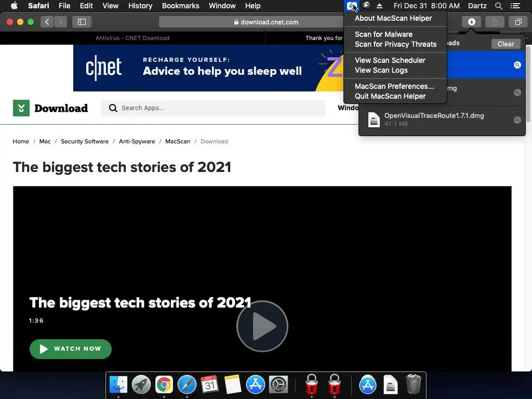Viewport: 532px width, 399px height.
Task: Click the Search Apps field
Action: coord(212,108)
